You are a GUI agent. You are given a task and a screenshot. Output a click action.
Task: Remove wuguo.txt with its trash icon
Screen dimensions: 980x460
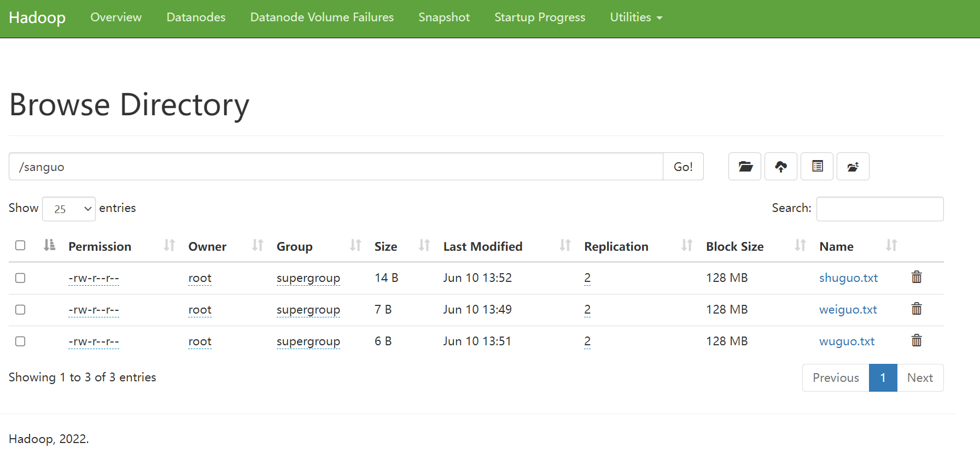tap(917, 341)
